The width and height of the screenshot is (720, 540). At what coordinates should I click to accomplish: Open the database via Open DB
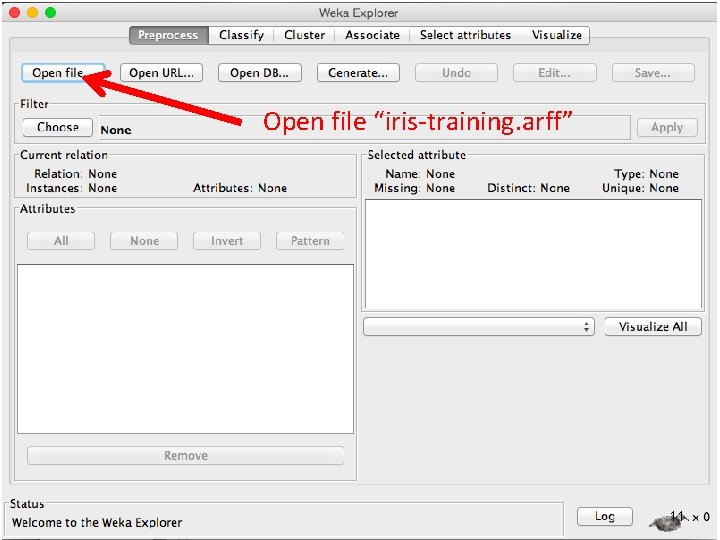pyautogui.click(x=259, y=73)
